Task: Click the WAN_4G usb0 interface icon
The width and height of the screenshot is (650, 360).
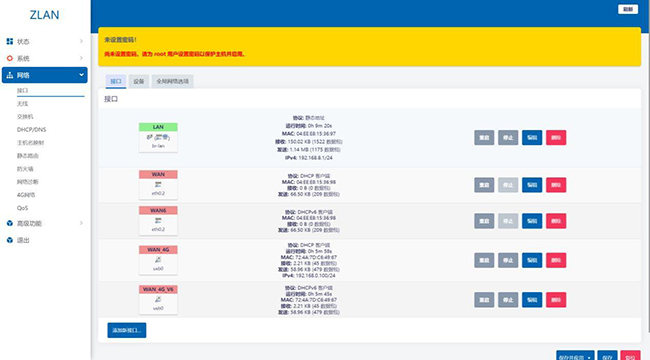Action: point(158,260)
